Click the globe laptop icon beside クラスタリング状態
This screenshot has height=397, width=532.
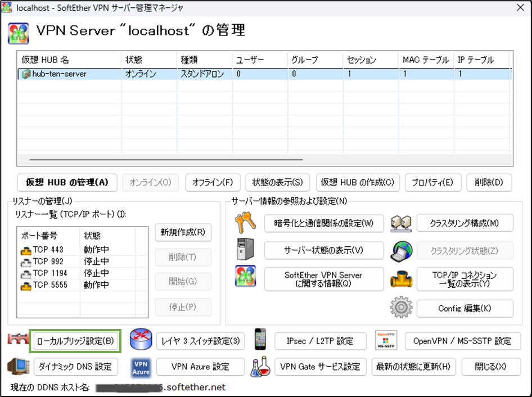click(402, 251)
